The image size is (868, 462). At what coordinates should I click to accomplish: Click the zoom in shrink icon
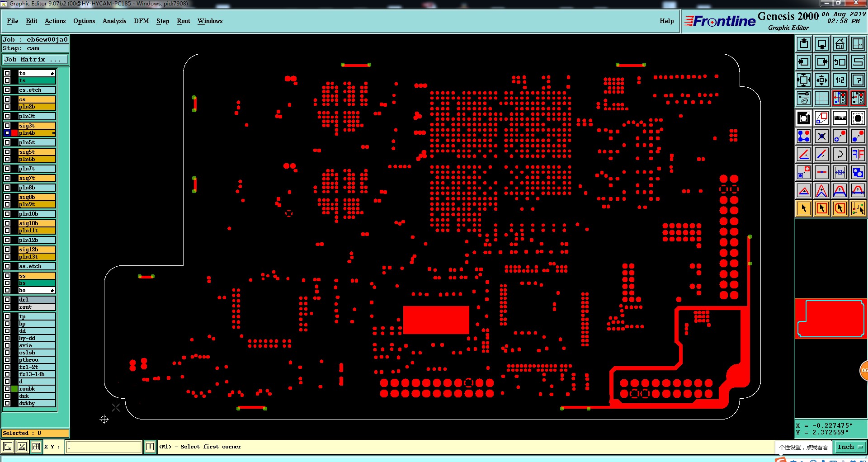822,80
